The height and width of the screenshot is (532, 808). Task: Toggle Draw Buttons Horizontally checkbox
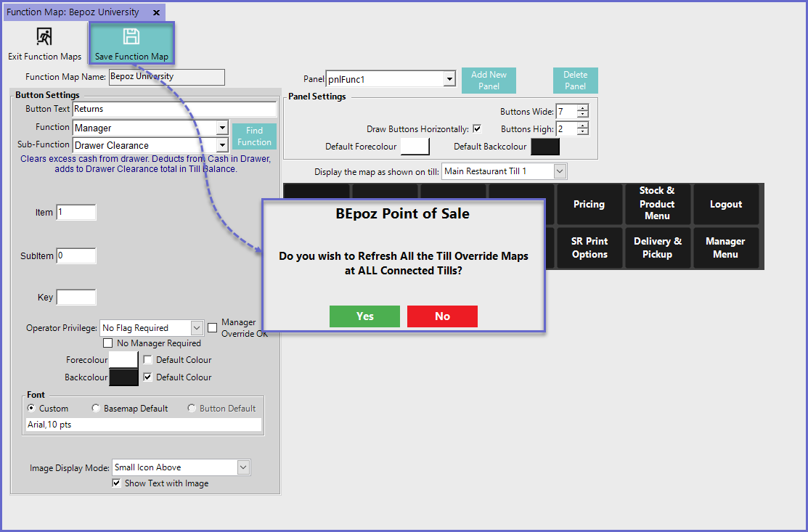point(477,129)
